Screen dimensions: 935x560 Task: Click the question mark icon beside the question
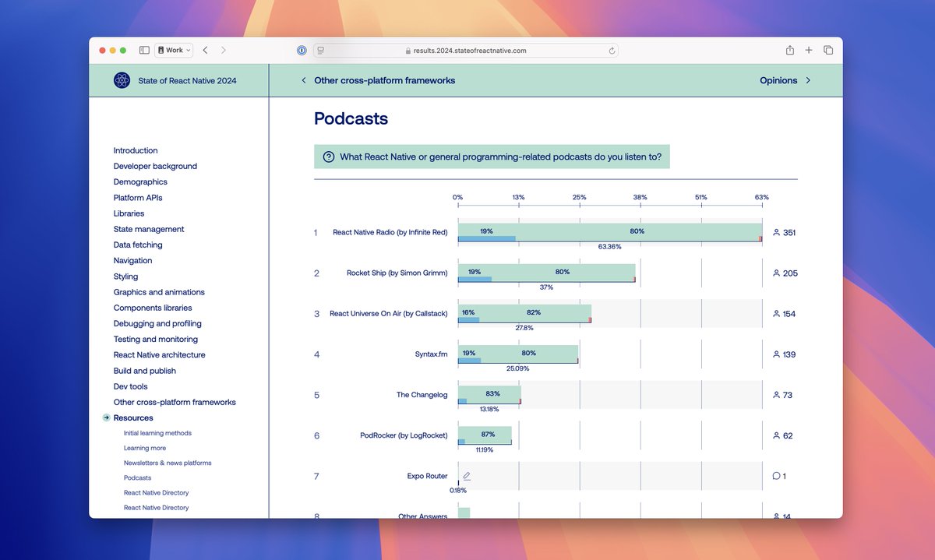[x=329, y=157]
